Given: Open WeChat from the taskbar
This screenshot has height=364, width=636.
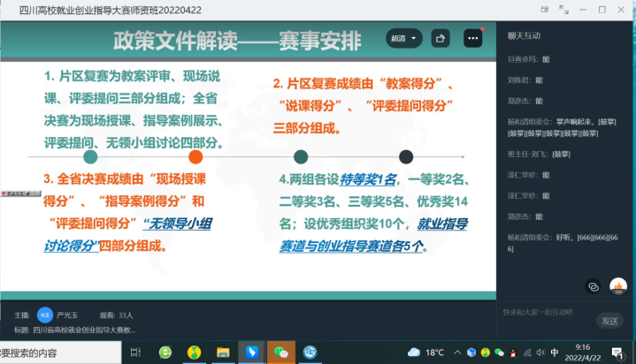Looking at the screenshot, I should pyautogui.click(x=281, y=353).
